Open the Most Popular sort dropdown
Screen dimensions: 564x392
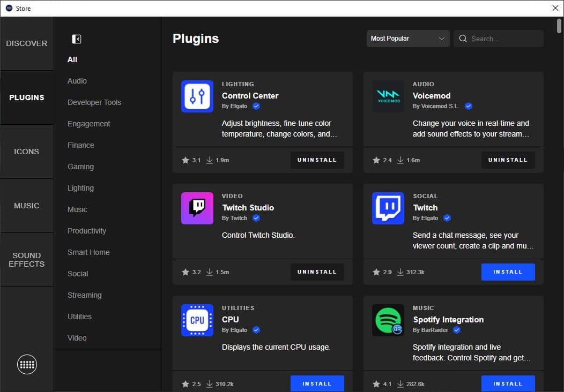pyautogui.click(x=408, y=39)
